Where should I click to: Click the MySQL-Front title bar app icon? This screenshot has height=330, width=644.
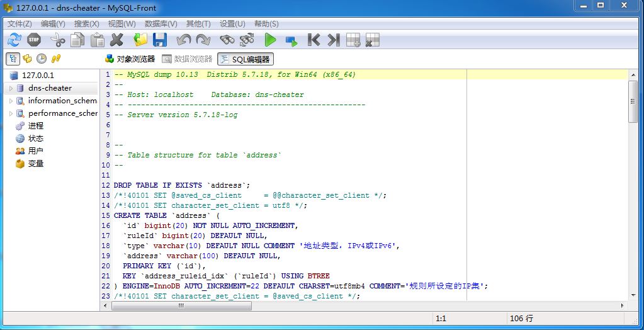8,8
